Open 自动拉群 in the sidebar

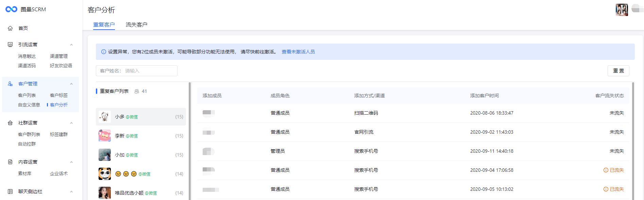point(27,144)
